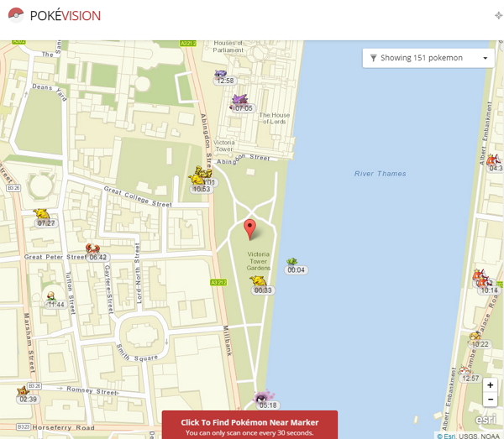504x439 pixels.
Task: Select the Pokémon marked 06:42
Action: [x=93, y=249]
